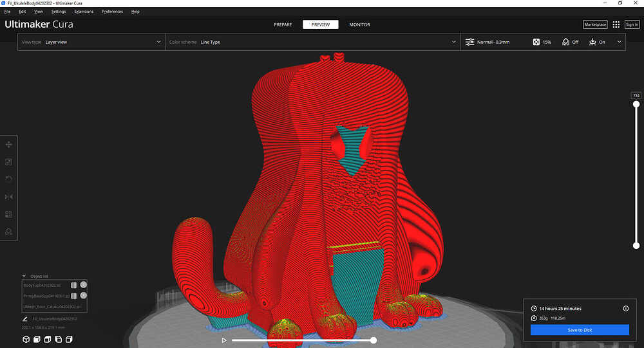Screen dimensions: 644x348
Task: Click the upper layer slider handle
Action: [x=636, y=104]
